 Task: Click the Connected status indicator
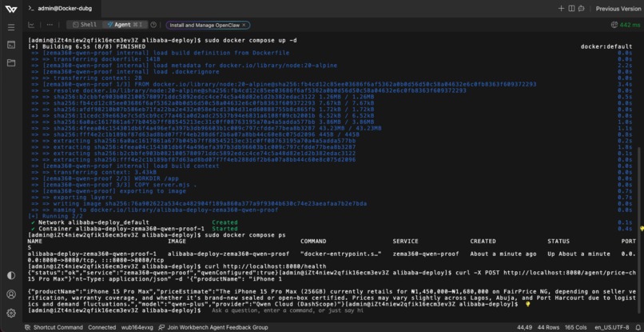(101, 327)
